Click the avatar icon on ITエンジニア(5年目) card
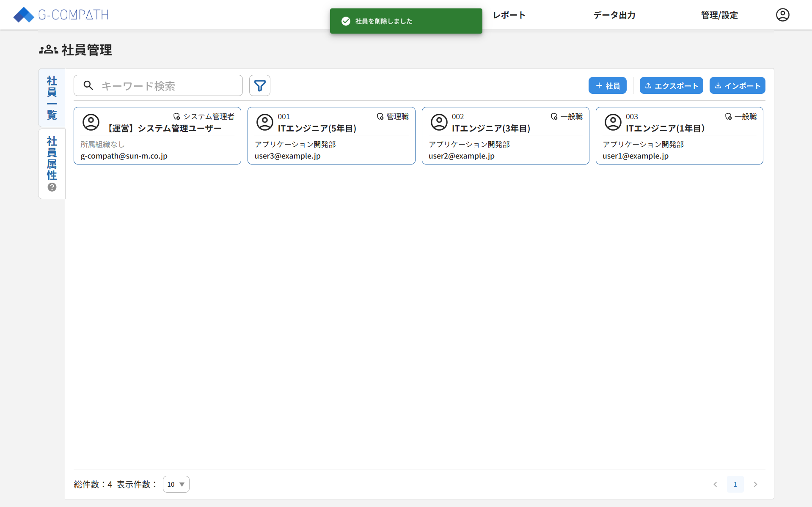Screen dimensions: 812x507 click(x=265, y=122)
